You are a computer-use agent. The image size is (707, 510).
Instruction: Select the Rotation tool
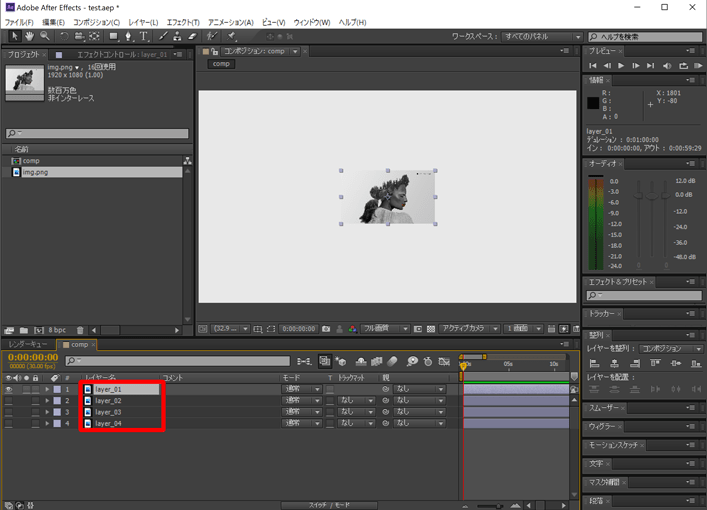point(64,36)
